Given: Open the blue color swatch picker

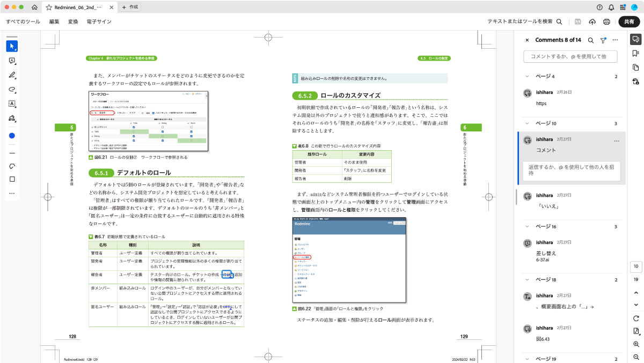Looking at the screenshot, I should point(12,136).
